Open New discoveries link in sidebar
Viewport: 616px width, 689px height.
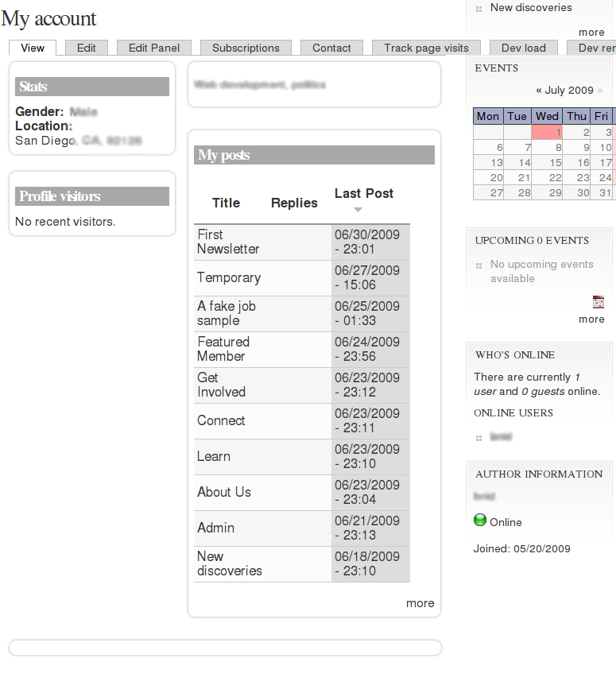click(531, 7)
